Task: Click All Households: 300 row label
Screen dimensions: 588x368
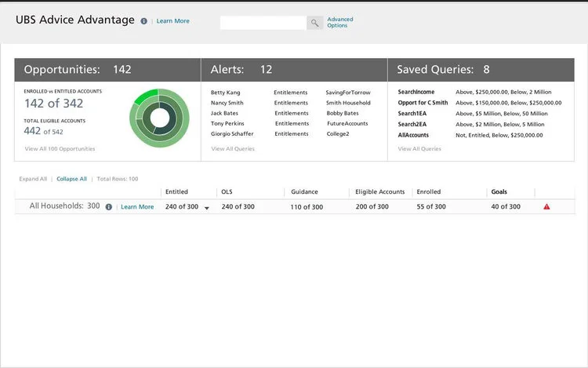Action: (64, 206)
